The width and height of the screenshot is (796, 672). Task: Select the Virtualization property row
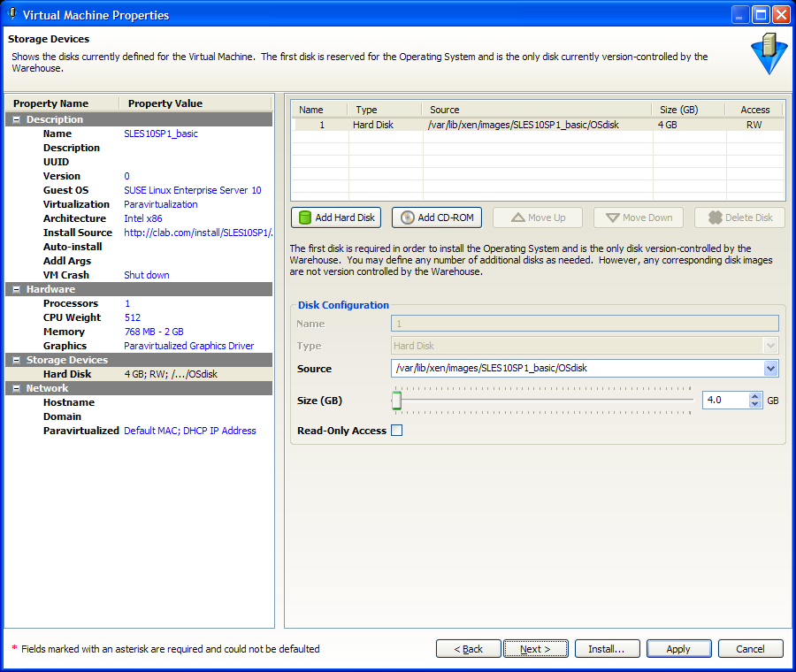point(139,204)
